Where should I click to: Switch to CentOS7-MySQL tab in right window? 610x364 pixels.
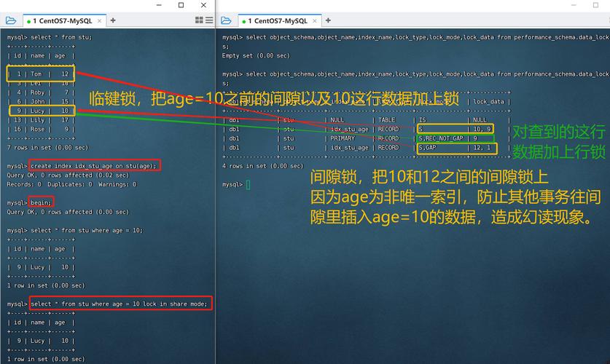click(278, 21)
